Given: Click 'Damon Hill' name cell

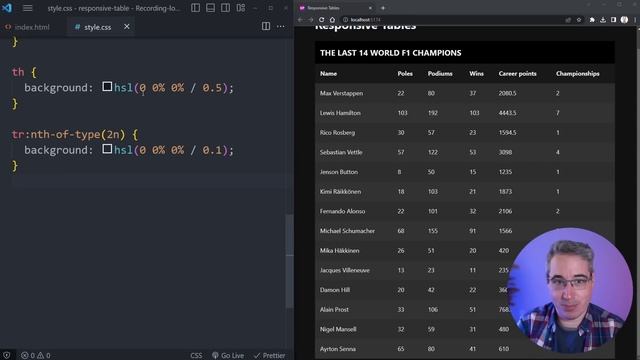Looking at the screenshot, I should (335, 290).
